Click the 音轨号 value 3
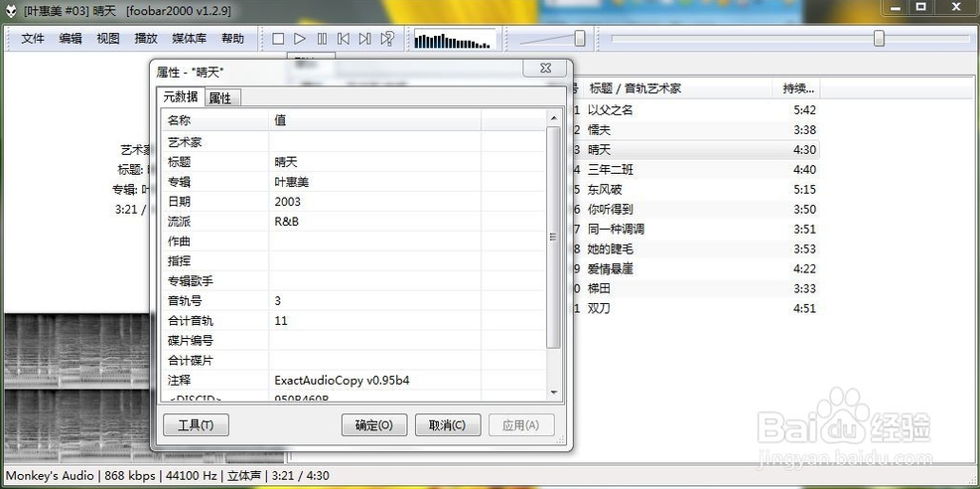The image size is (980, 489). click(277, 301)
